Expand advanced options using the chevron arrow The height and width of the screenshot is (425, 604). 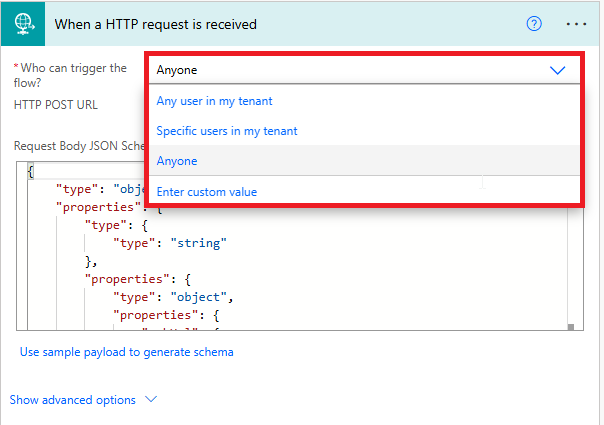click(152, 400)
